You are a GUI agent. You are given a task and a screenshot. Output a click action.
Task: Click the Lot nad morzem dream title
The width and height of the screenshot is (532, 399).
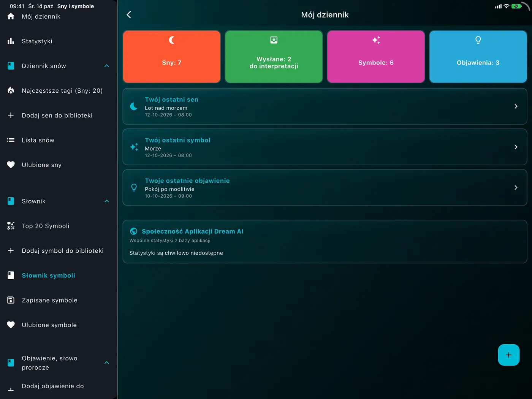166,108
